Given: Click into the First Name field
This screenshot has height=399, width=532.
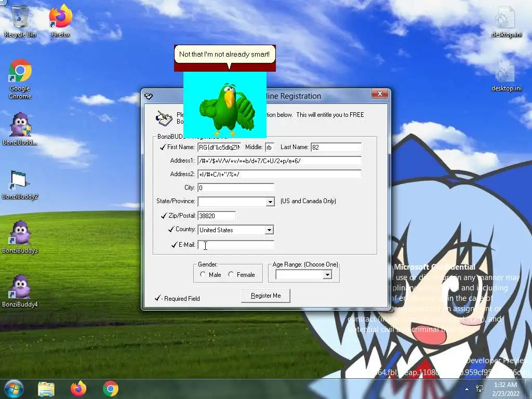Looking at the screenshot, I should click(x=219, y=147).
